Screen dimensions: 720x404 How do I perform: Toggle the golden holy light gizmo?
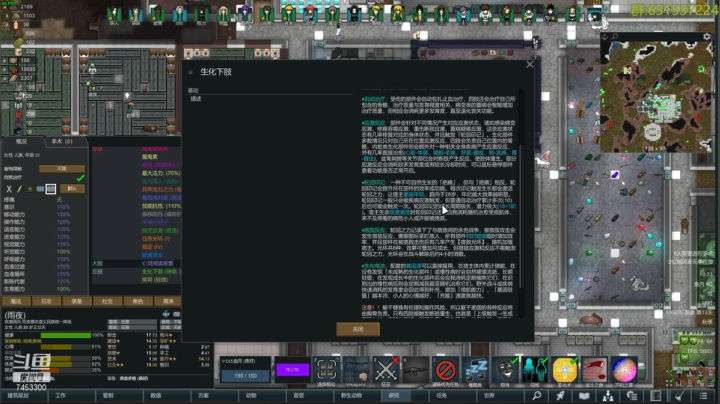click(x=565, y=370)
